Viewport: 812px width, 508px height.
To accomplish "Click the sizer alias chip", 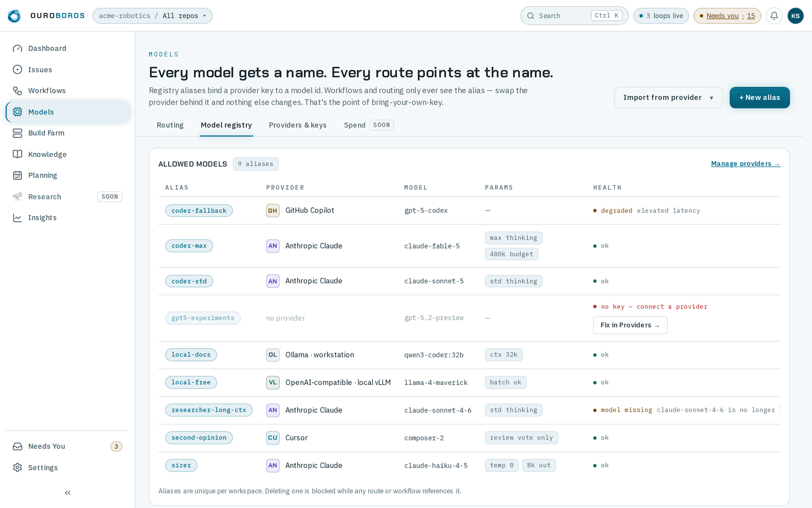I will [181, 466].
